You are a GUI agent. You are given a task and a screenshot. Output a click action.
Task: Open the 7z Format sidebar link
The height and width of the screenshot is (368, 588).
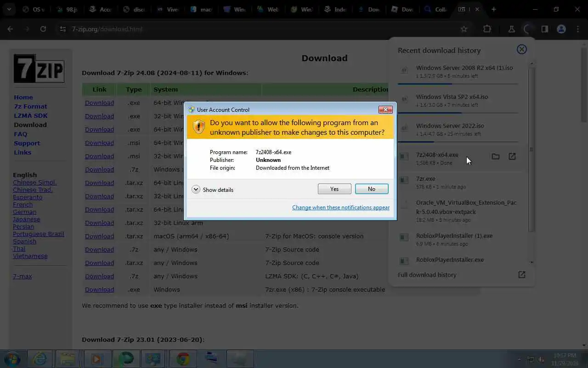(30, 106)
